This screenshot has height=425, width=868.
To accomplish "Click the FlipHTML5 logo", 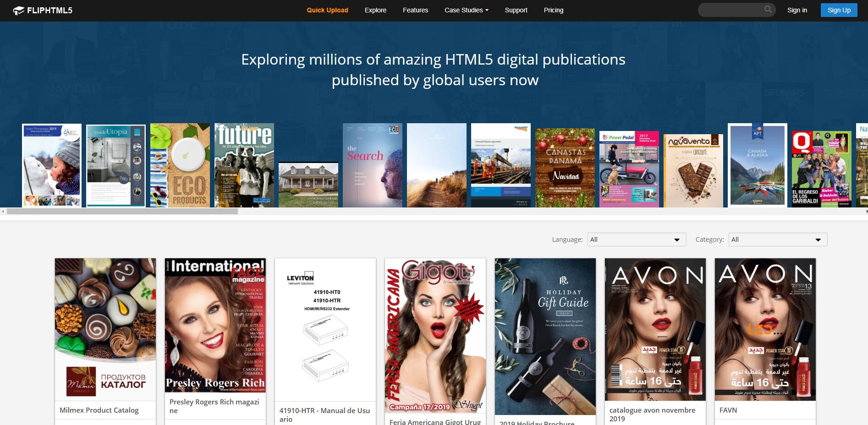I will [x=43, y=10].
